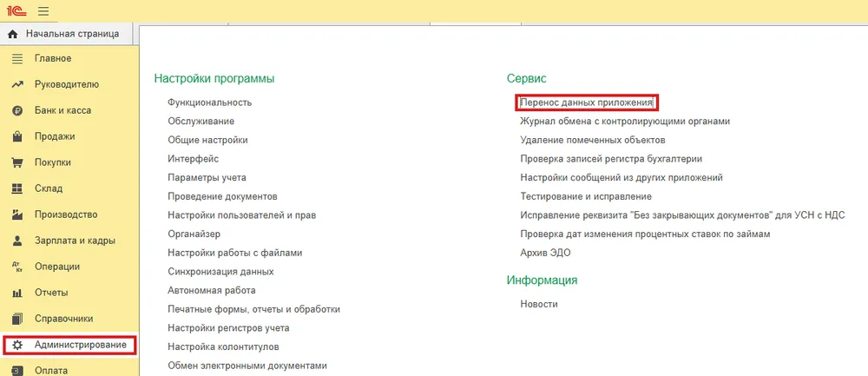Open Проведение документов
Image resolution: width=868 pixels, height=376 pixels.
(222, 196)
